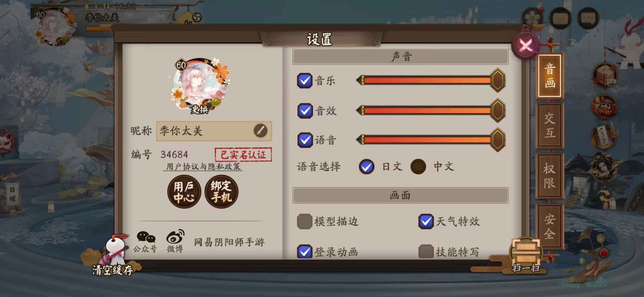Open the sakura flower icon at top
Screen dimensions: 644x297
(532, 18)
